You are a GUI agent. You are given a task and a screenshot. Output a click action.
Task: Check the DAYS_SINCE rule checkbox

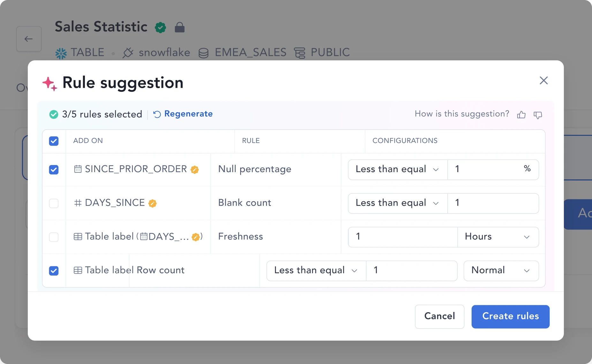point(54,203)
